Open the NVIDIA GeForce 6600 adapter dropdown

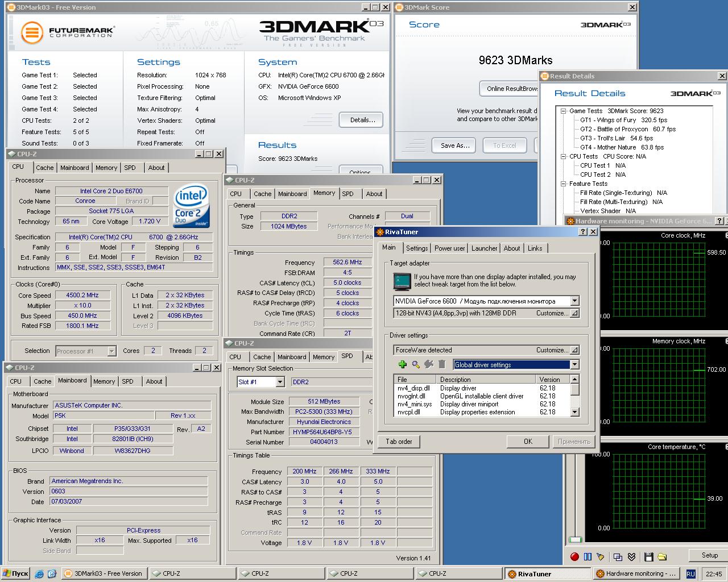(574, 301)
